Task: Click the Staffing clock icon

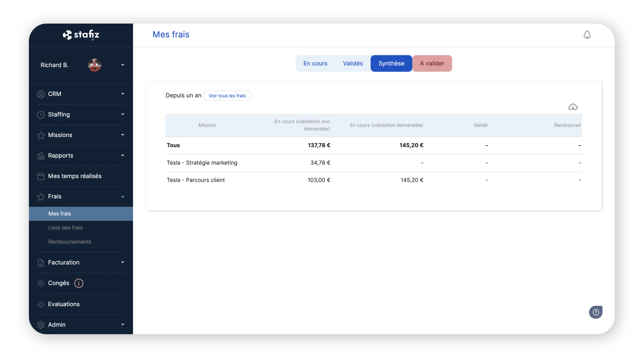Action: coord(41,115)
